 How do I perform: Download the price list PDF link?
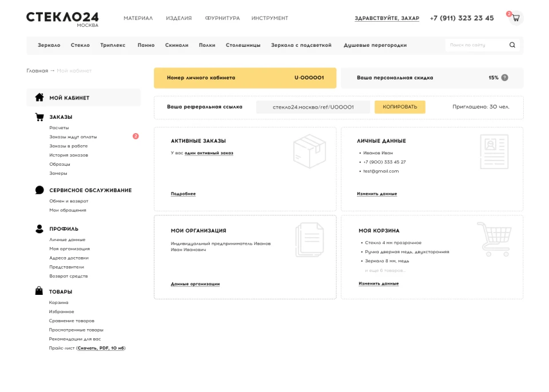click(101, 348)
